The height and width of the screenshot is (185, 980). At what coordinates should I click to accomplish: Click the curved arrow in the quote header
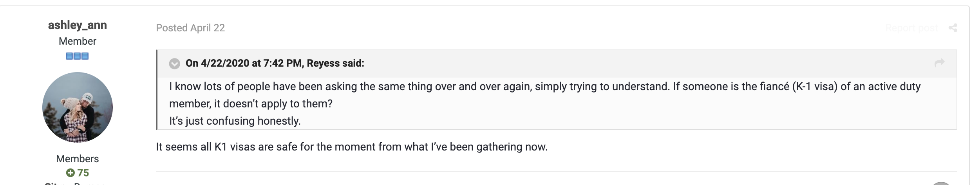pyautogui.click(x=940, y=63)
